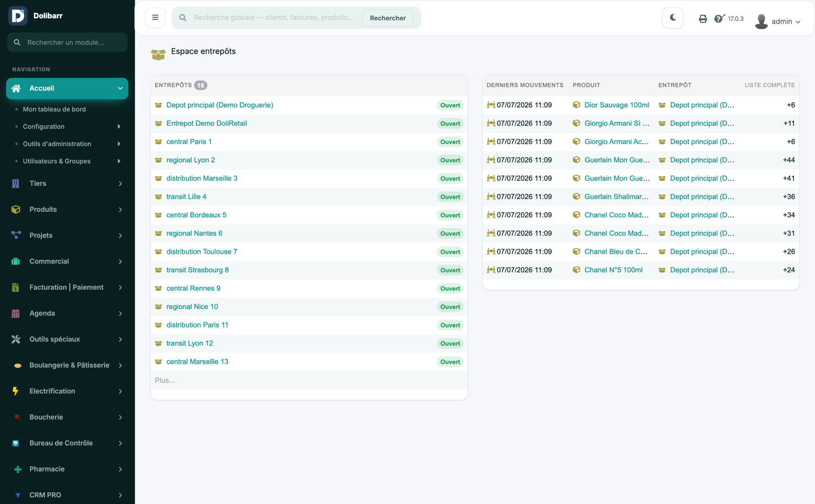The image size is (815, 504).
Task: Open the Chanel N°5 100ml product
Action: click(614, 270)
